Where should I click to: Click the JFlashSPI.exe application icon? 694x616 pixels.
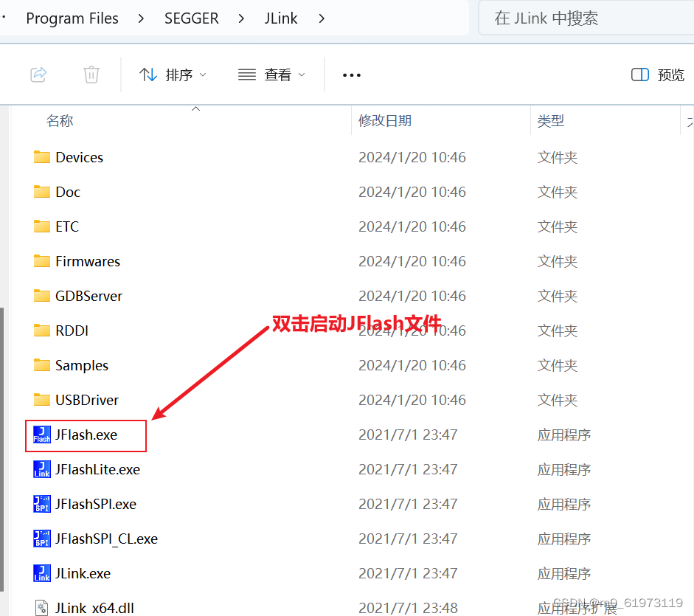pos(41,504)
